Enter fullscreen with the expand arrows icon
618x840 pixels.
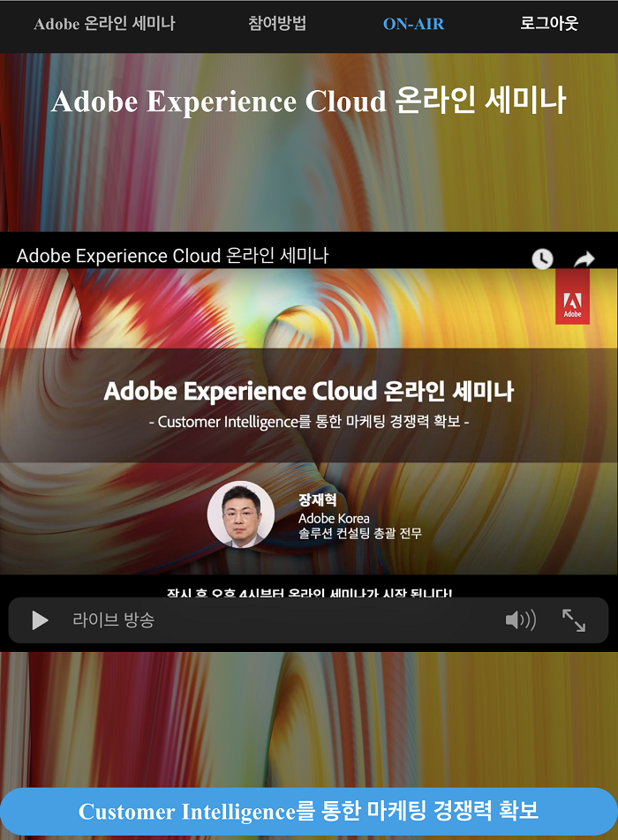pos(574,620)
